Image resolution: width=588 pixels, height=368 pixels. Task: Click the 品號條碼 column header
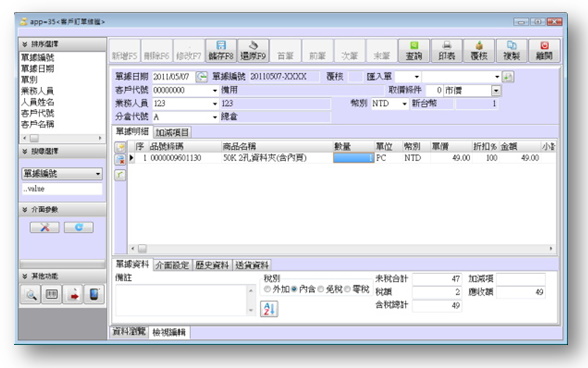184,146
